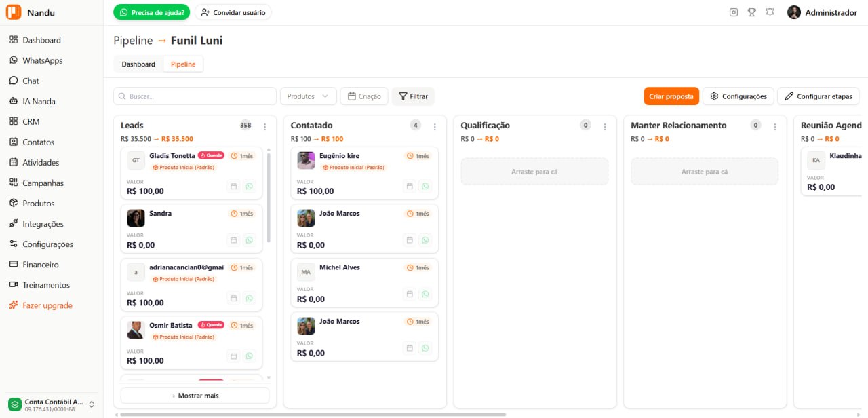
Task: Click the Precisa de ajuda? button
Action: tap(151, 12)
